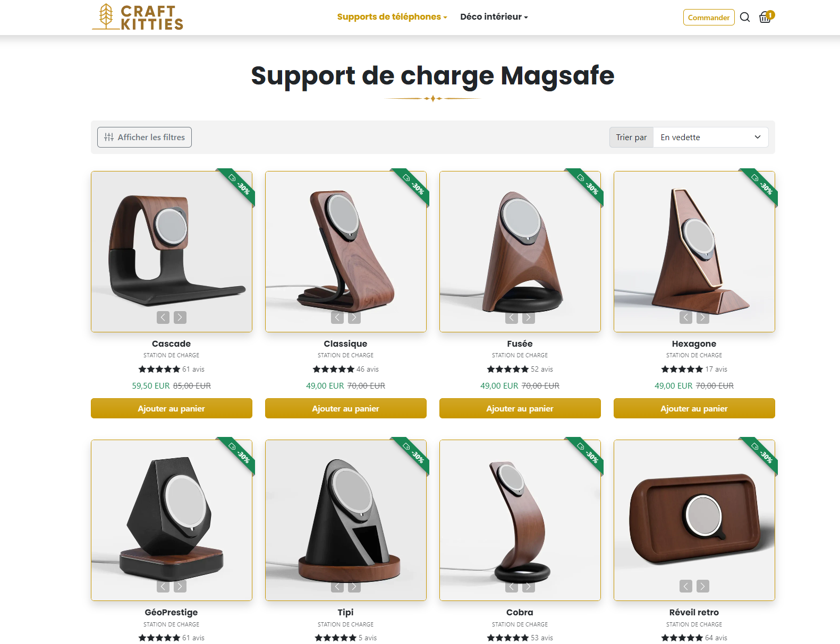Show previous image of Cascade product
This screenshot has width=840, height=644.
[x=163, y=317]
